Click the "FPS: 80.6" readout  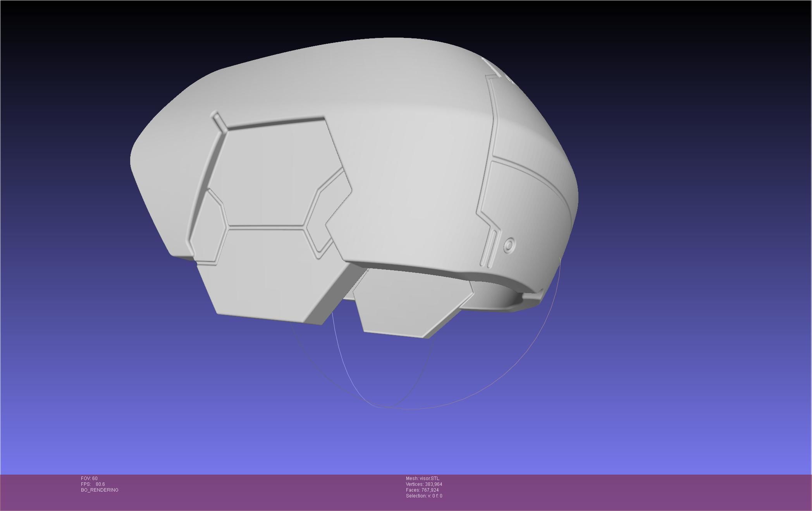[x=93, y=484]
